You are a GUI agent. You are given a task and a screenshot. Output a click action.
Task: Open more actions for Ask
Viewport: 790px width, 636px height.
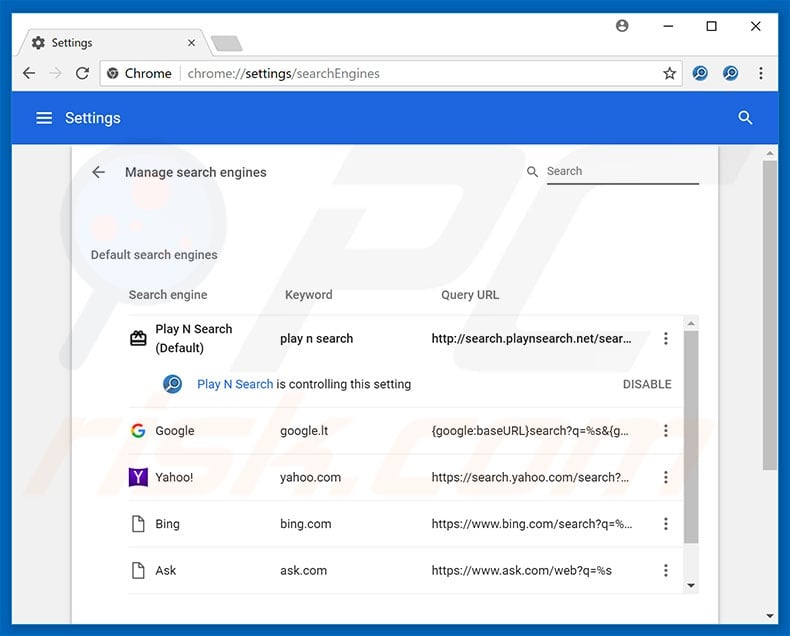pyautogui.click(x=666, y=570)
